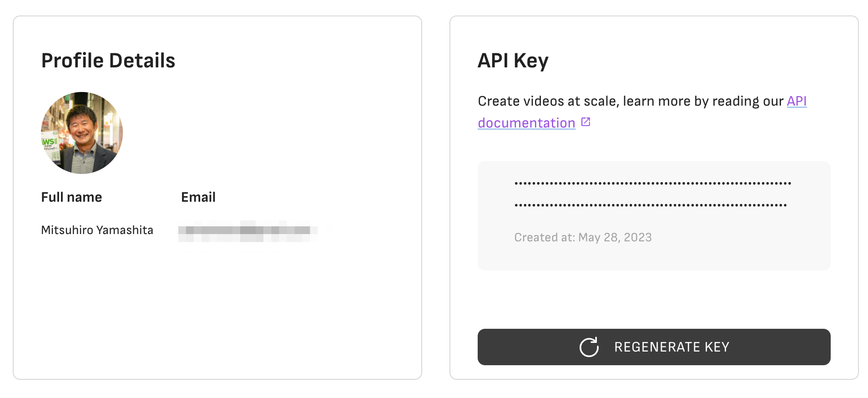Click the Regenerate Key button

[x=654, y=347]
